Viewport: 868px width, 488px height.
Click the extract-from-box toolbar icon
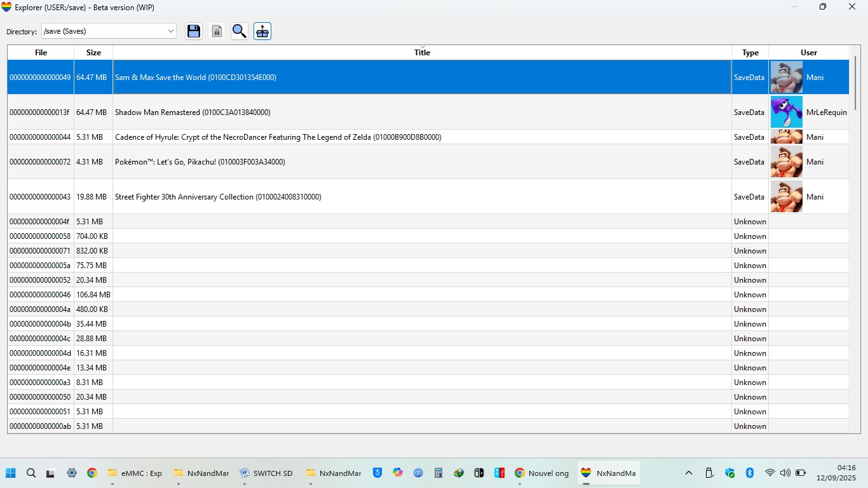coord(262,31)
